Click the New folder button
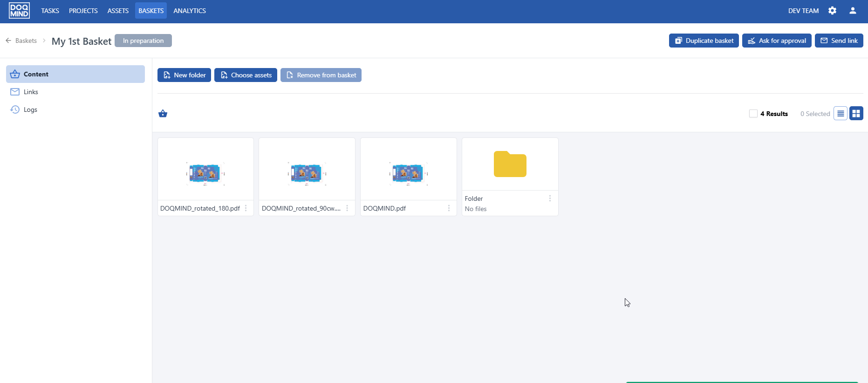 coord(185,75)
